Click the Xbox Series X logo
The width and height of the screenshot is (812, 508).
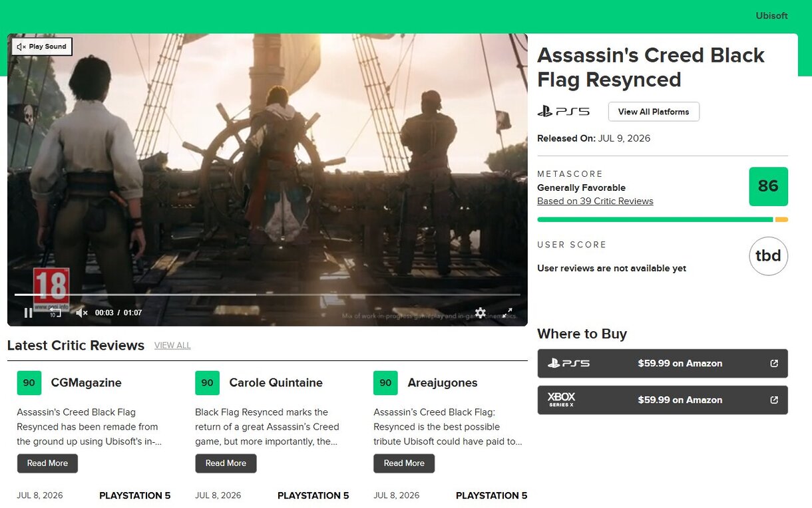pos(561,400)
